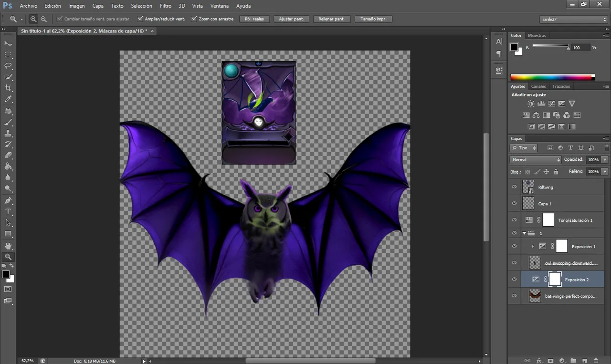611x364 pixels.
Task: Select the Move tool
Action: [x=8, y=43]
